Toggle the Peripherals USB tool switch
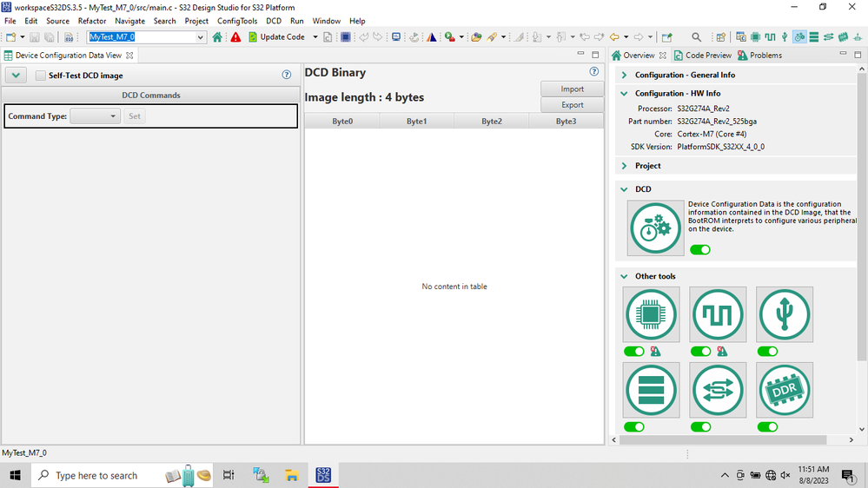868x488 pixels. coord(767,352)
